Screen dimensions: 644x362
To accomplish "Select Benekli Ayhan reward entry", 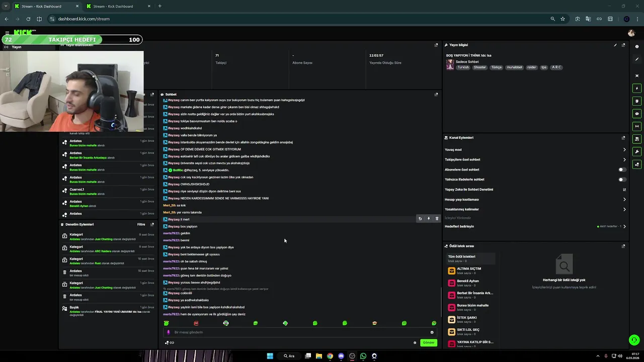I will pyautogui.click(x=471, y=283).
